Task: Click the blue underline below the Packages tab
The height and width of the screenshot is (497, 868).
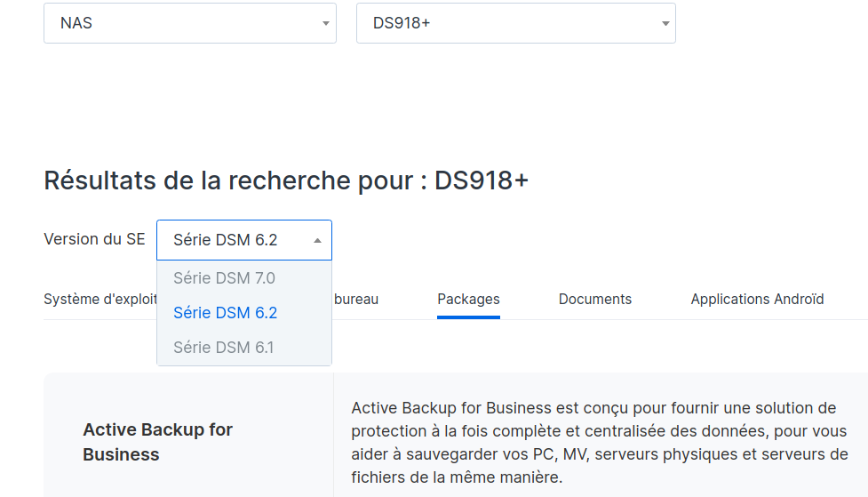Action: point(468,317)
